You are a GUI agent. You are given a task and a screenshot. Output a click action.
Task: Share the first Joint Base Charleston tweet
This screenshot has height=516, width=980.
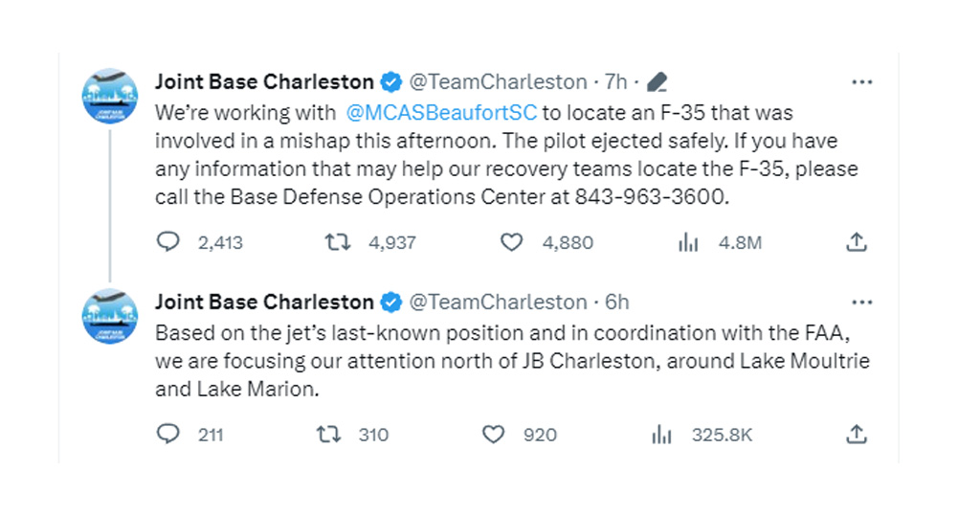[x=857, y=242]
